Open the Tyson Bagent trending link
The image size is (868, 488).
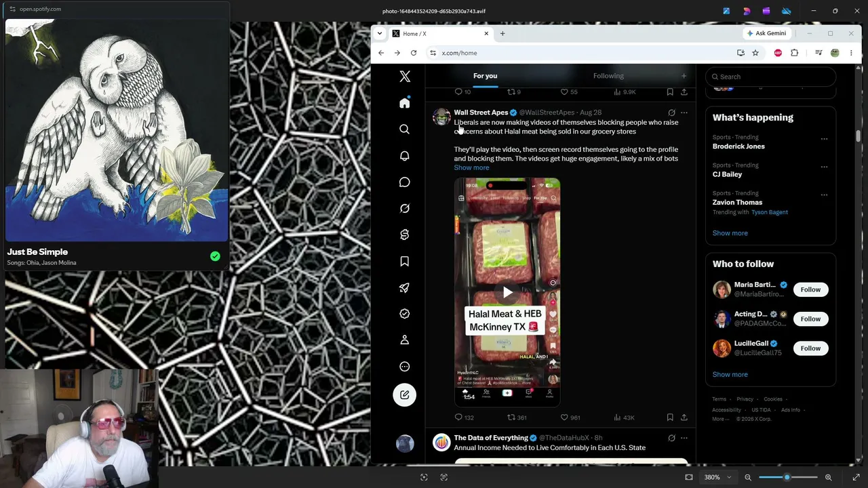[x=770, y=212]
